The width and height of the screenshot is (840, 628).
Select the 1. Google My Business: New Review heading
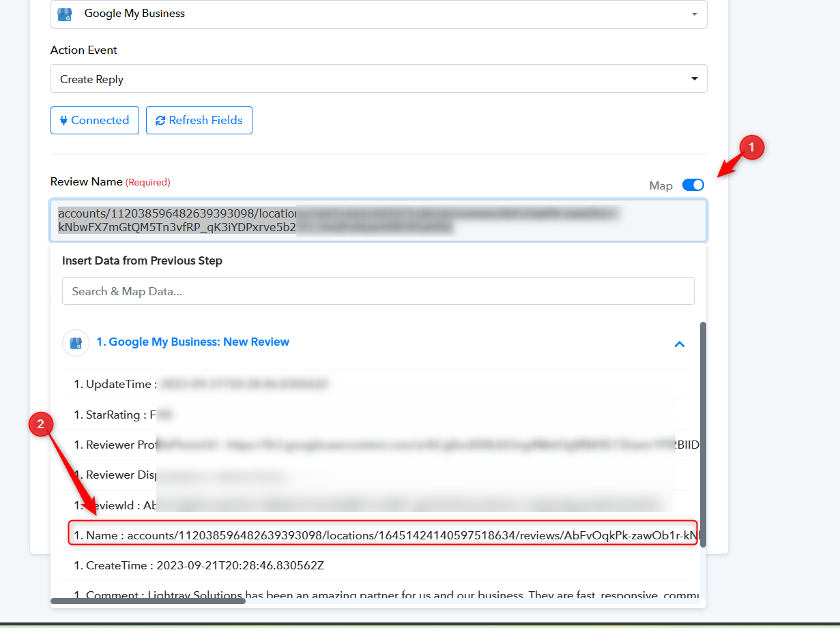pyautogui.click(x=193, y=342)
